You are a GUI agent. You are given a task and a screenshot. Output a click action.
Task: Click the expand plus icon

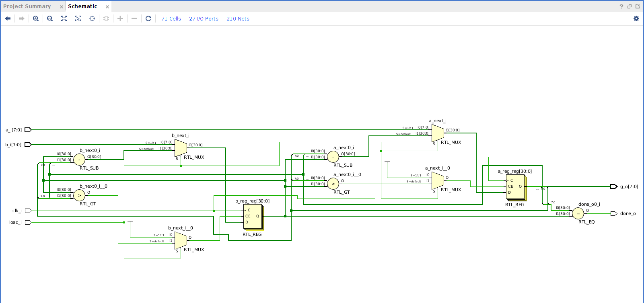coord(120,18)
